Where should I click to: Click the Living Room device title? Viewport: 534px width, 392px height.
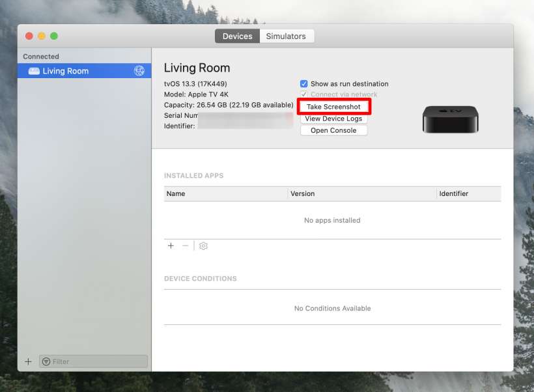(197, 68)
